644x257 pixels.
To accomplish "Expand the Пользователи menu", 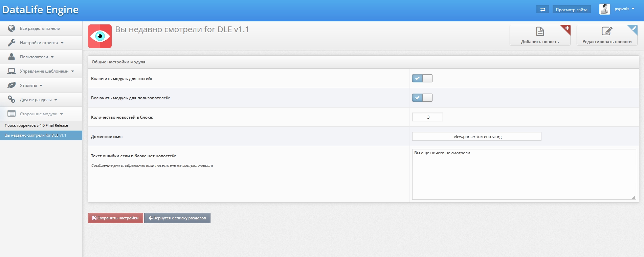I will click(x=37, y=57).
